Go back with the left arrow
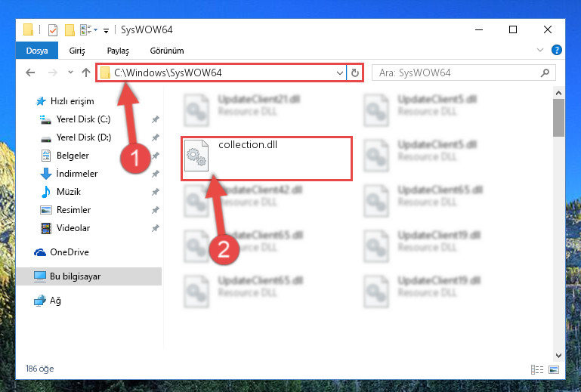The image size is (581, 392). (30, 73)
